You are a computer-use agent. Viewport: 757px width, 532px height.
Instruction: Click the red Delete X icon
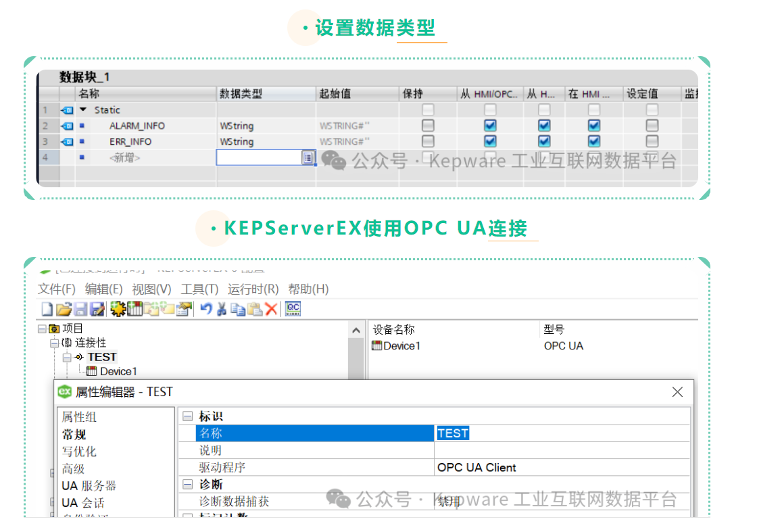271,309
